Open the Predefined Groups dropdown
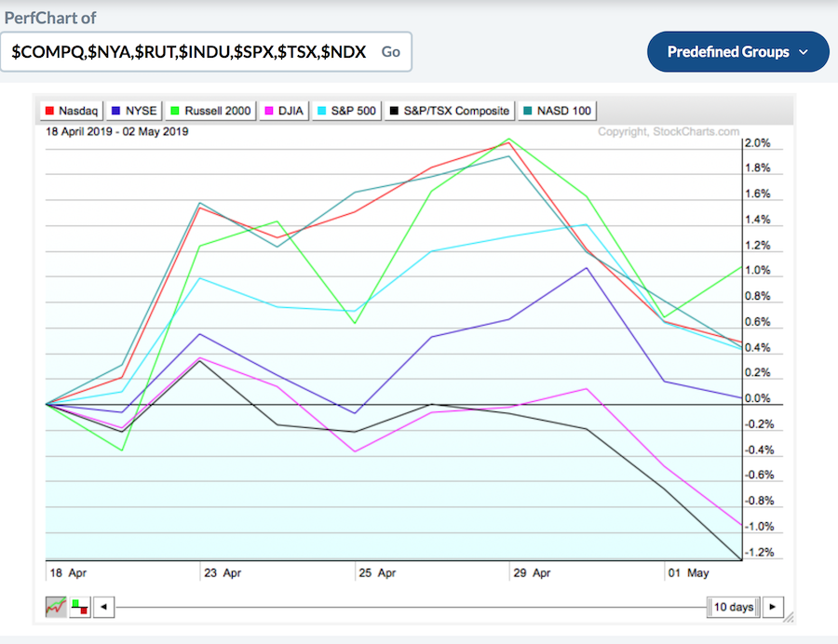This screenshot has width=838, height=644. 728,52
